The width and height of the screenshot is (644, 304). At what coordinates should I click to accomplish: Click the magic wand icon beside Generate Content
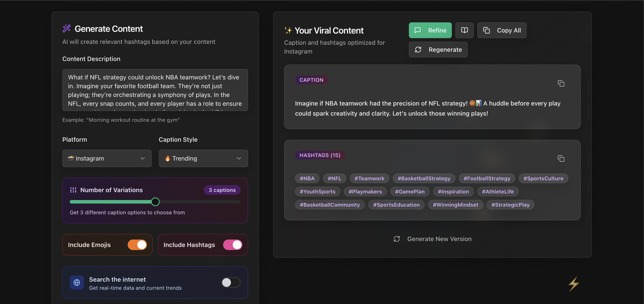click(x=67, y=29)
